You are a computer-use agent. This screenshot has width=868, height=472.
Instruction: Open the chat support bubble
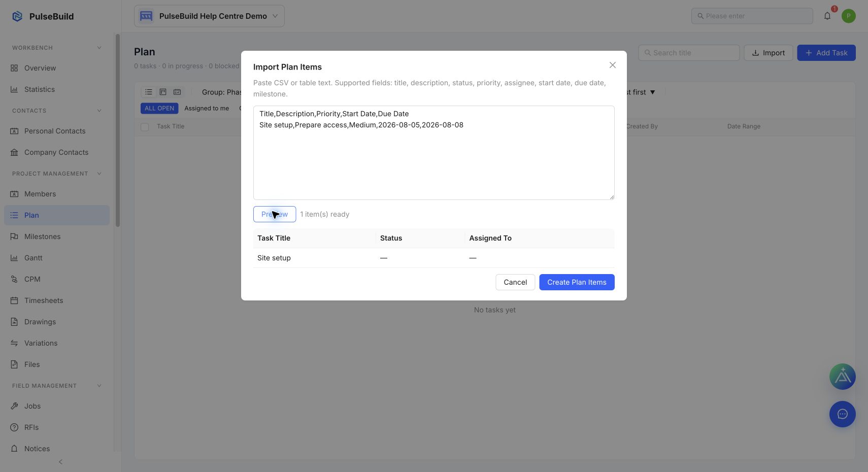pyautogui.click(x=843, y=414)
